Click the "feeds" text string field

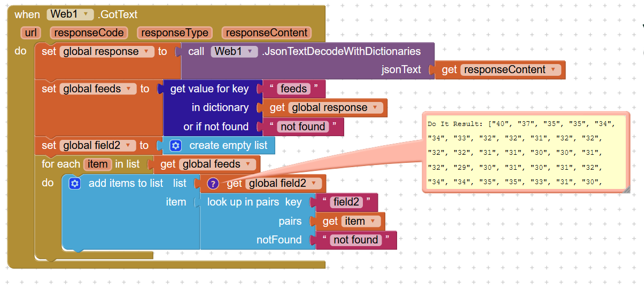(293, 89)
